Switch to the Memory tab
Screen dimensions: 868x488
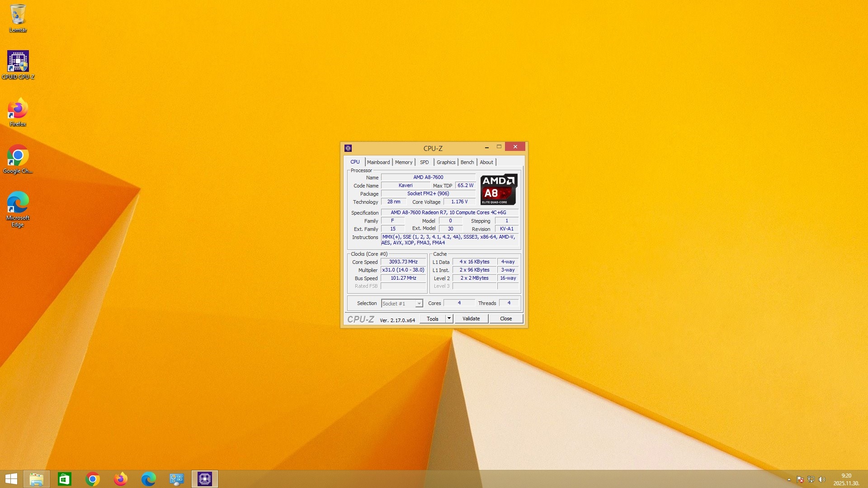[x=404, y=162]
